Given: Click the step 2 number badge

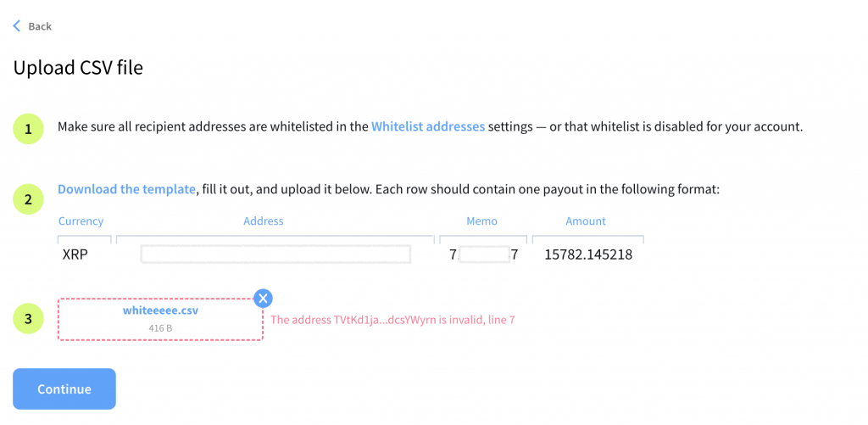Looking at the screenshot, I should 29,200.
